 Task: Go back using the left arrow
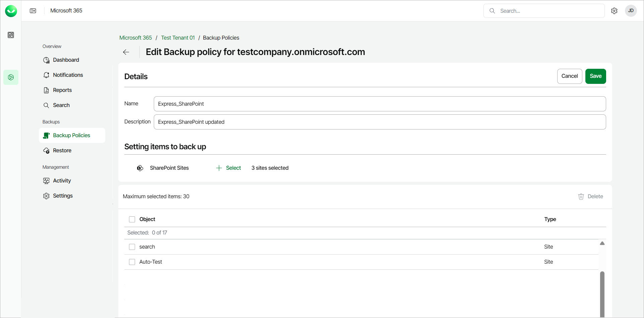click(126, 52)
